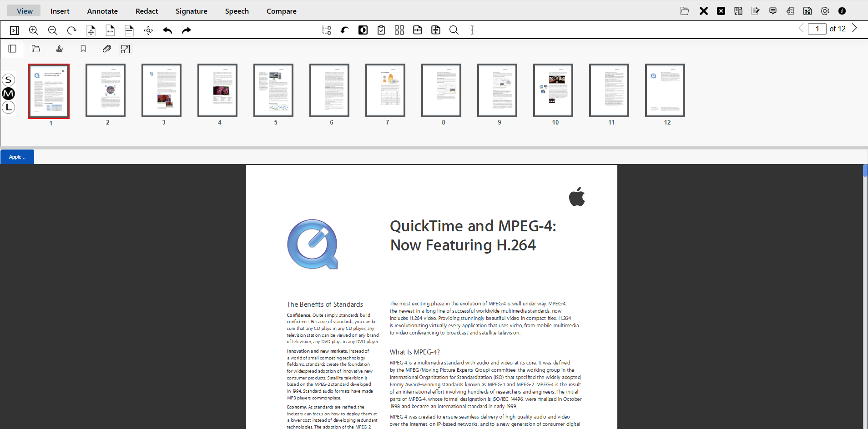Toggle the left sidebar panel
This screenshot has width=868, height=429.
tap(13, 49)
